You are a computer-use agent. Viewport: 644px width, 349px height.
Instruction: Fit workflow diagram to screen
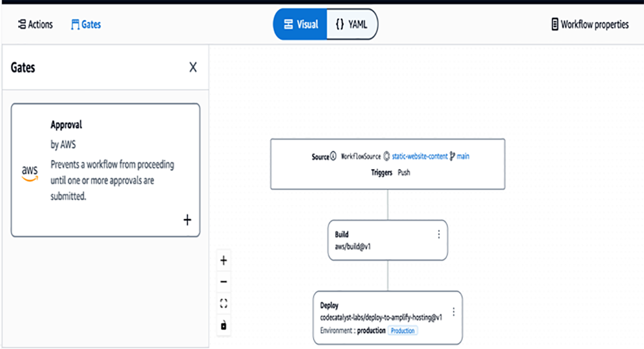(x=224, y=303)
